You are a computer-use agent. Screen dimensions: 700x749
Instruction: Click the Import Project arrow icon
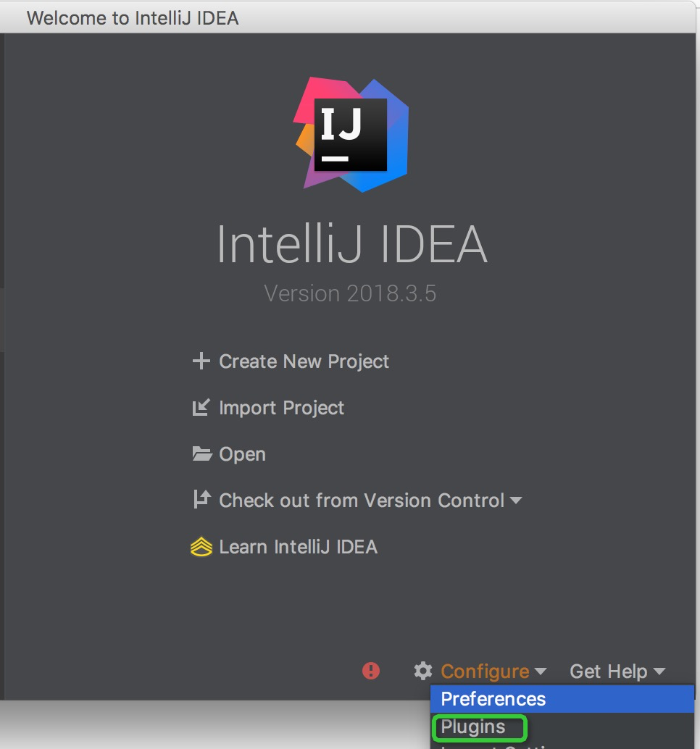[x=201, y=408]
